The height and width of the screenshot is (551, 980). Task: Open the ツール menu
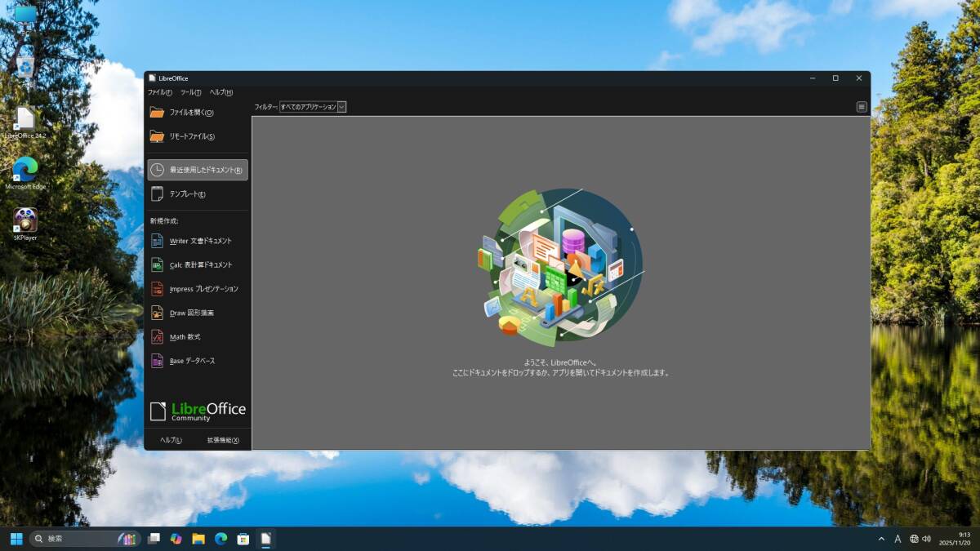click(x=190, y=92)
